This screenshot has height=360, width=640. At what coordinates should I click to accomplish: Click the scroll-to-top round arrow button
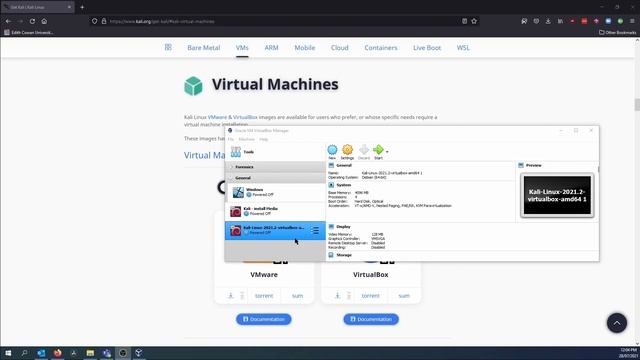617,323
